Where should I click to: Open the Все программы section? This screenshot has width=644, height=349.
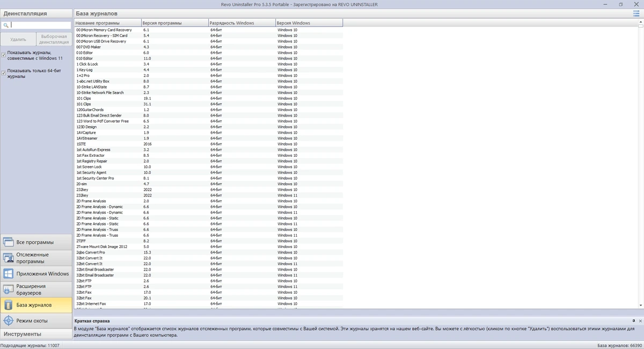click(x=36, y=242)
